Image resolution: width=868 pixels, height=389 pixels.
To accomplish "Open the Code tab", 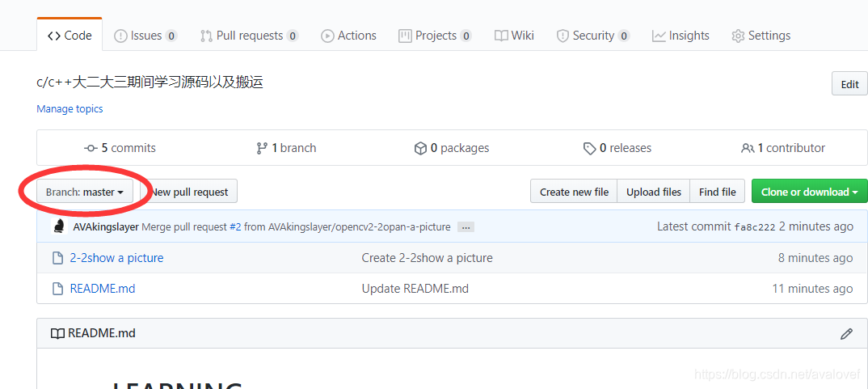I will pos(70,36).
